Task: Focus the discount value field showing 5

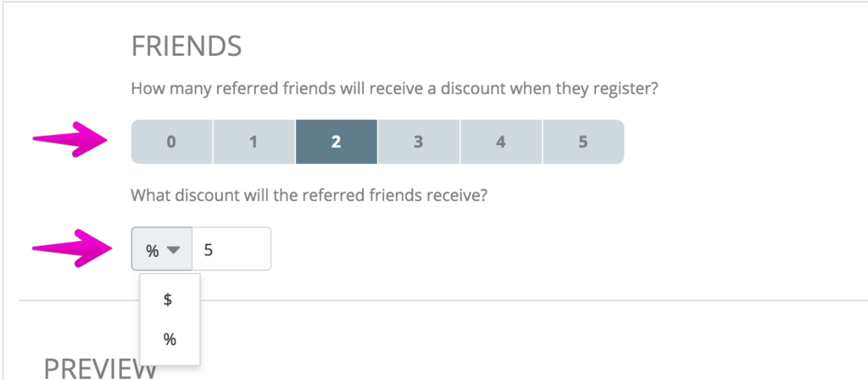Action: (231, 249)
